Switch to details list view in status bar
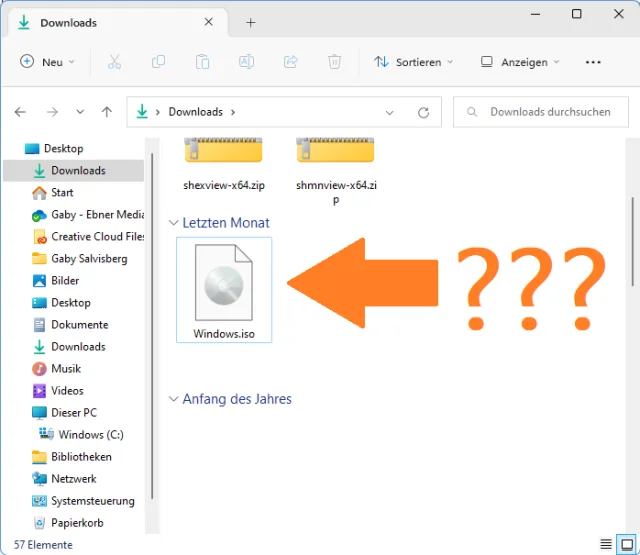Image resolution: width=640 pixels, height=555 pixels. coord(605,544)
